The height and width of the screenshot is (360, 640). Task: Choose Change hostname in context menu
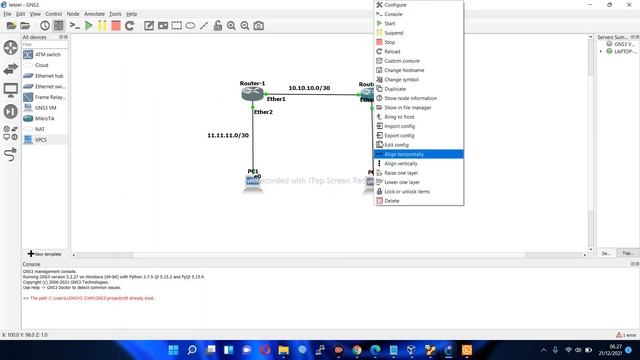pyautogui.click(x=419, y=70)
